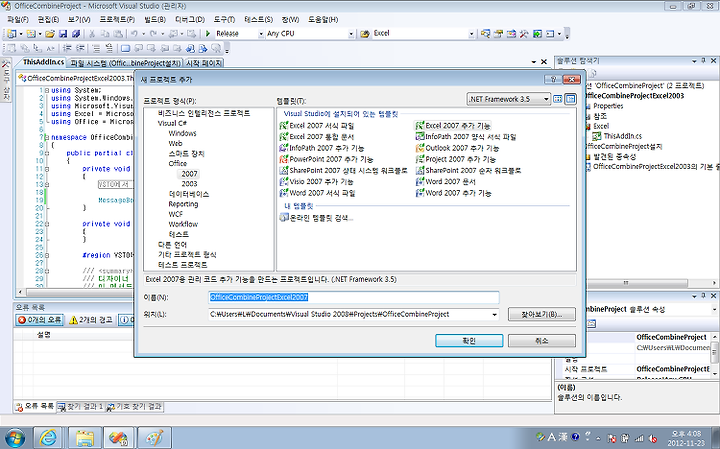The image size is (720, 449).
Task: Select the Excel 2007 서식 파일 template
Action: 317,125
